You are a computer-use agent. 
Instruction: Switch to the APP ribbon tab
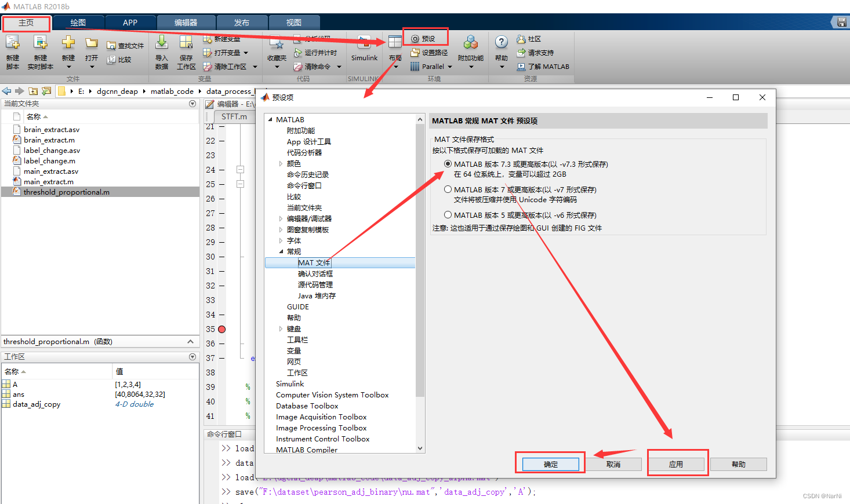(130, 21)
